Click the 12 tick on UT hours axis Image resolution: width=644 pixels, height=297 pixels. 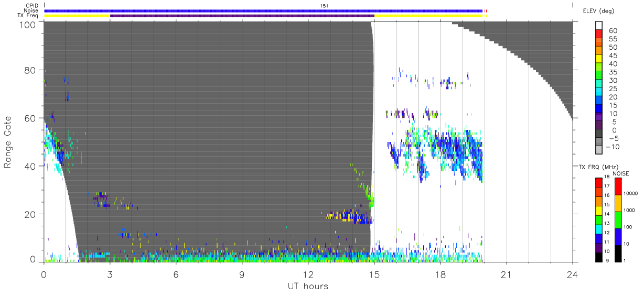point(308,273)
